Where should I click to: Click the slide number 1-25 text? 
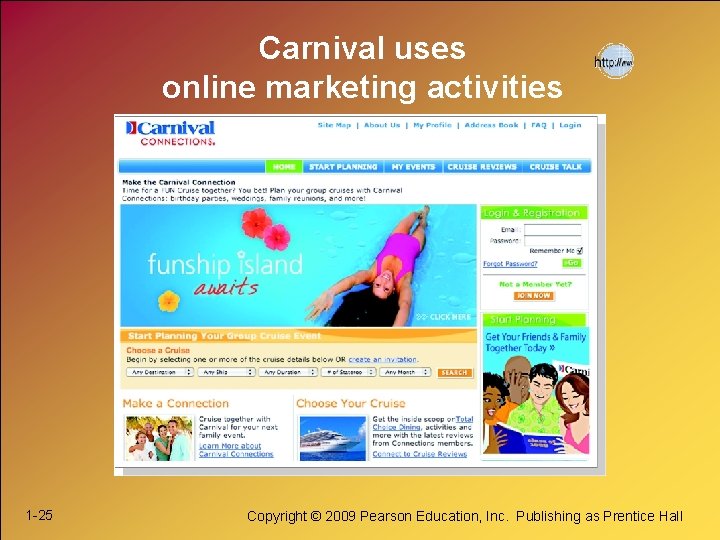[x=39, y=515]
